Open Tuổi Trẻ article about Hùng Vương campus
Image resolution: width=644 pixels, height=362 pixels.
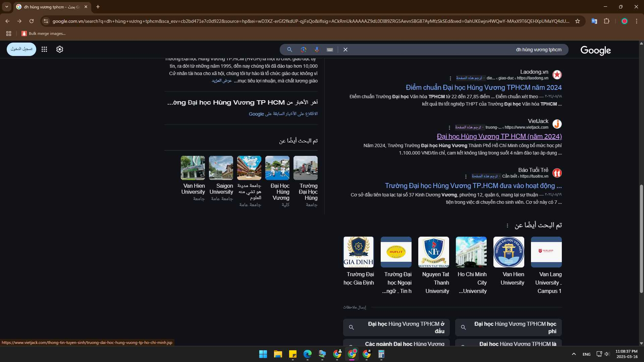[473, 186]
